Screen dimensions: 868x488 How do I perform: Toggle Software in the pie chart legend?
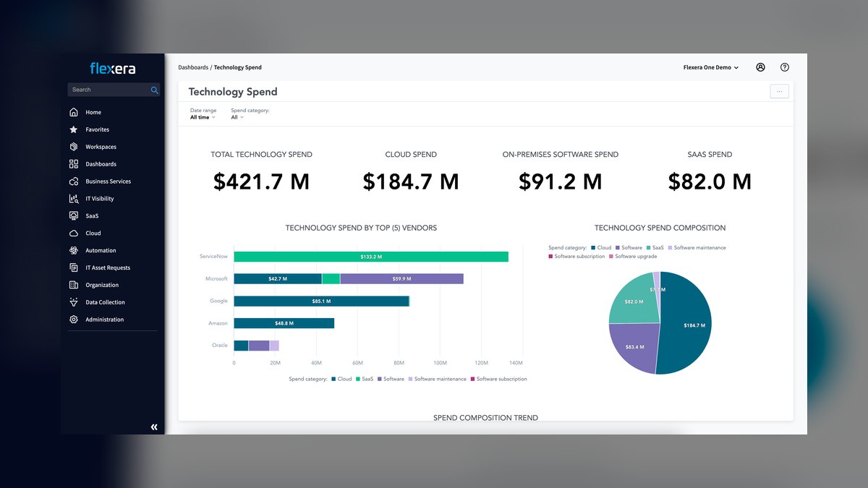629,248
